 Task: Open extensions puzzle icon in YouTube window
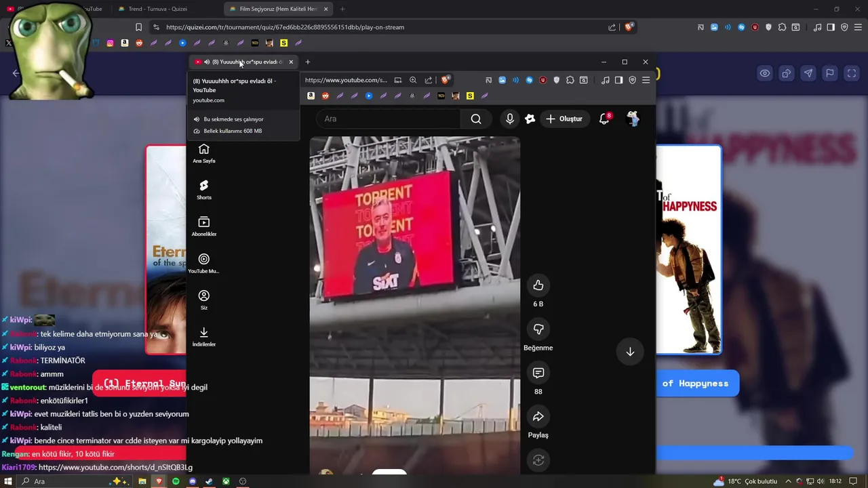(570, 80)
